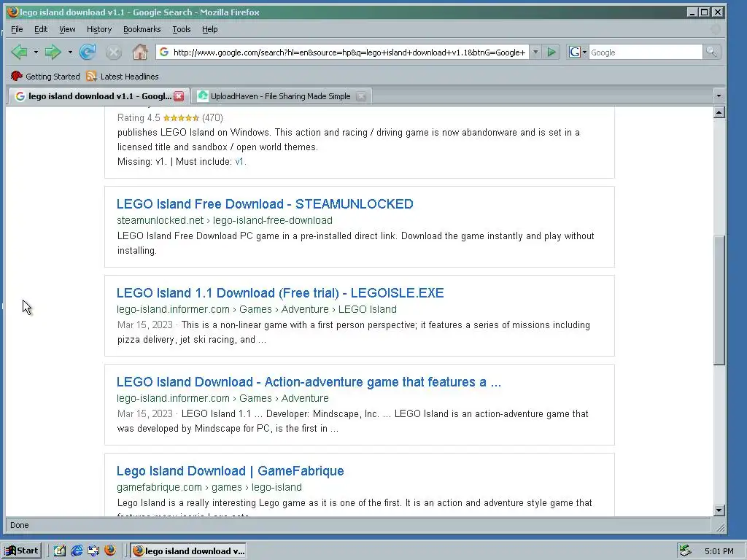Click the Latest Headlines bookmark label
This screenshot has height=560, width=747.
130,76
